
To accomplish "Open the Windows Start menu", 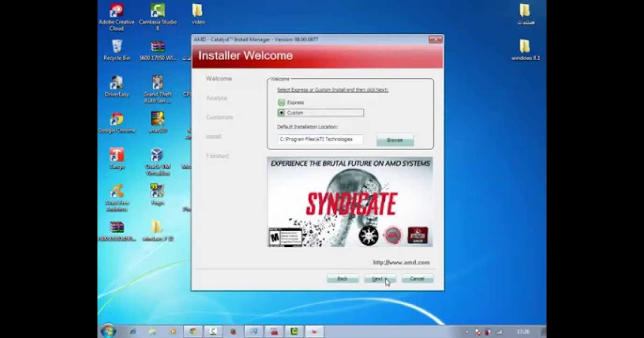I will tap(108, 330).
